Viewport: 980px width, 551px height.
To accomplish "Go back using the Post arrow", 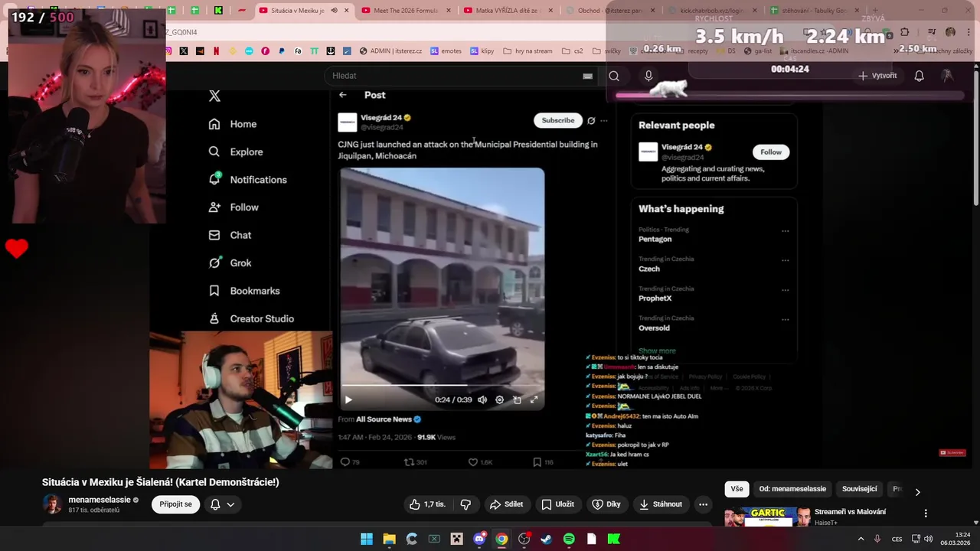I will point(343,95).
